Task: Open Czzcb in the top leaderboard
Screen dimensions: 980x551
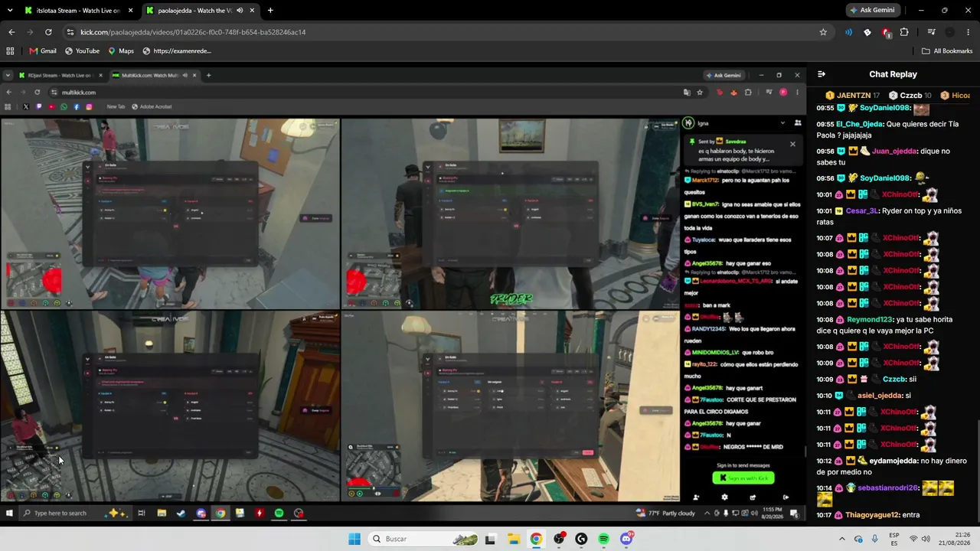Action: (910, 96)
